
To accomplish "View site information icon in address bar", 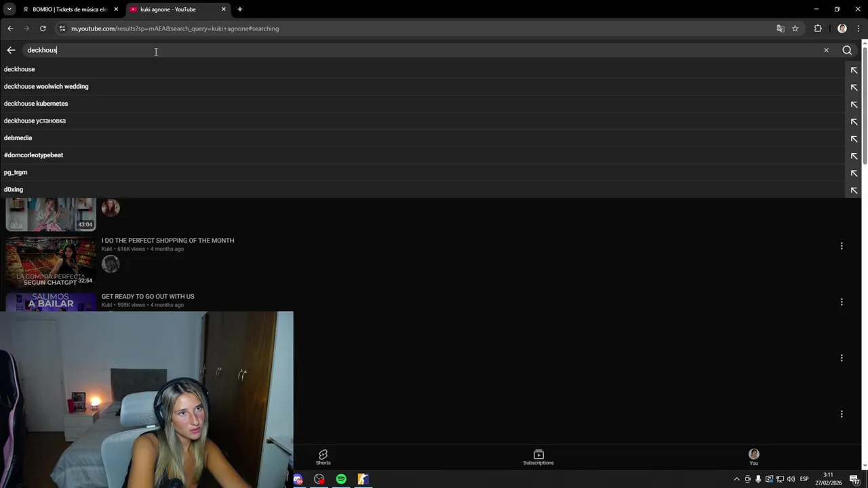I will (62, 28).
